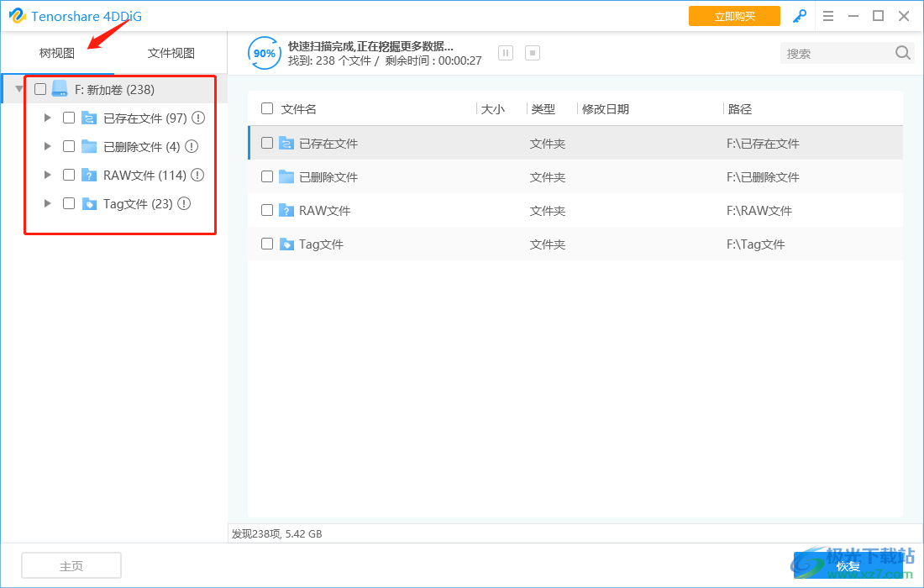Click the Tag文件 folder icon in file list
Image resolution: width=924 pixels, height=588 pixels.
pos(286,244)
